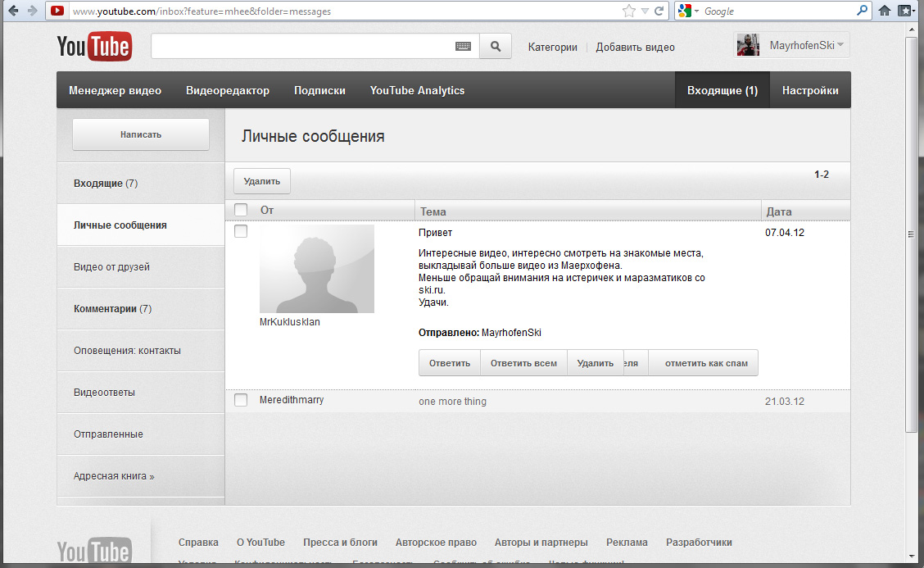The width and height of the screenshot is (924, 568).
Task: Select Видеоответы in the sidebar
Action: pos(141,393)
